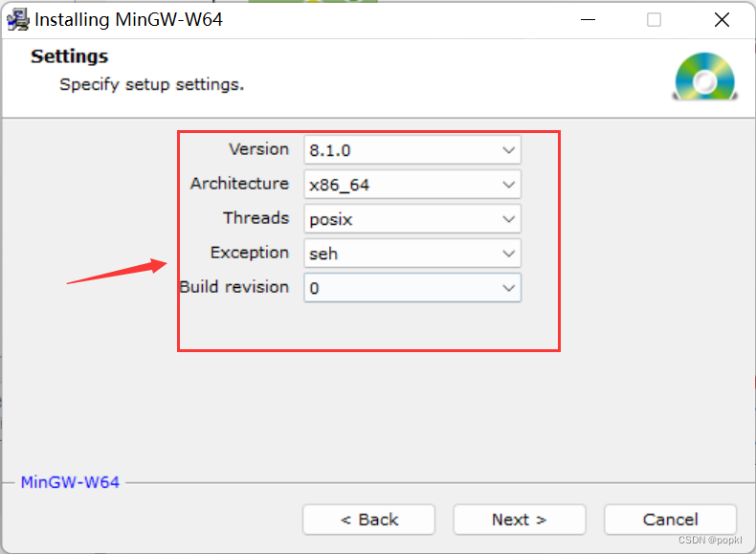The height and width of the screenshot is (554, 756).
Task: Click the Threads label text
Action: point(256,218)
